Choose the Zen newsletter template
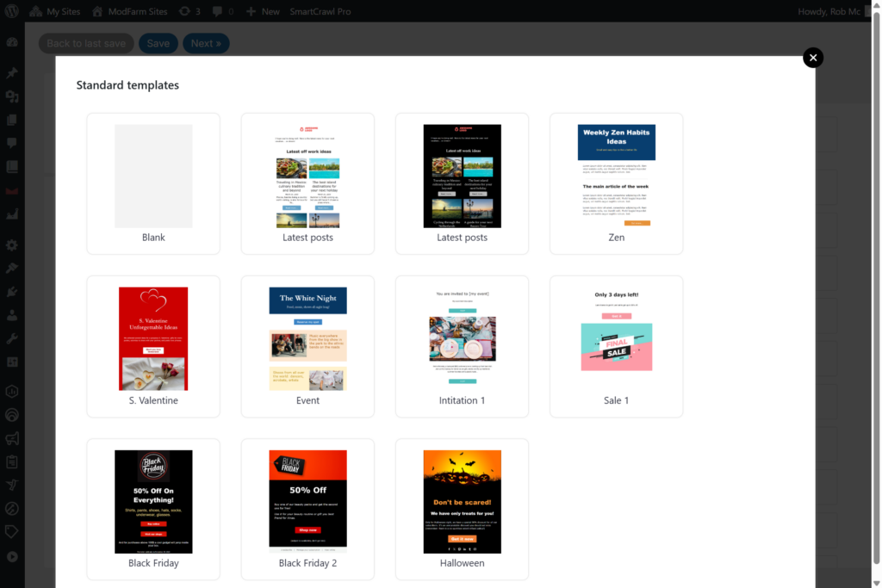This screenshot has width=882, height=588. coord(616,183)
